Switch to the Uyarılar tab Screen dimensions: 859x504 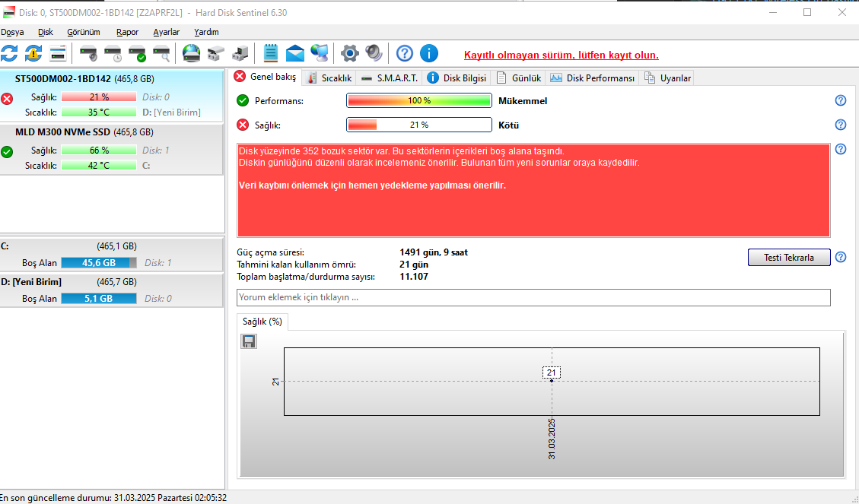tap(667, 78)
